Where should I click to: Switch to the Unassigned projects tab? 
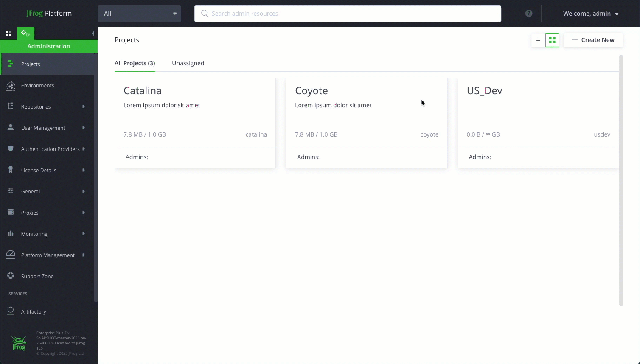(188, 63)
